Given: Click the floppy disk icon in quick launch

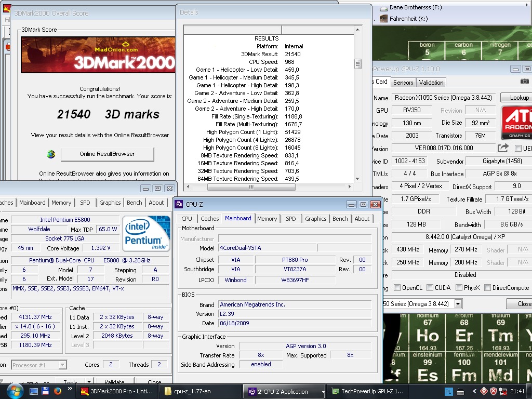Looking at the screenshot, I should tap(46, 391).
